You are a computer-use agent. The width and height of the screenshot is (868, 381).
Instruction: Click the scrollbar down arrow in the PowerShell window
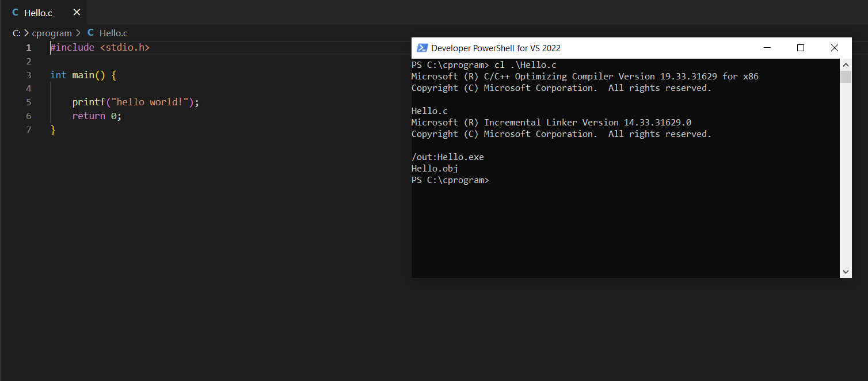[846, 270]
